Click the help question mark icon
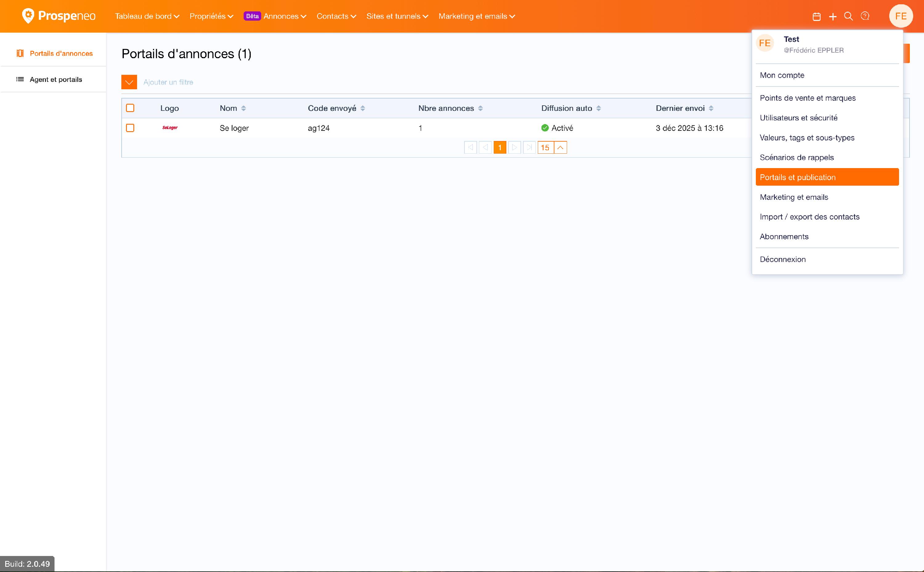This screenshot has height=572, width=924. point(865,16)
